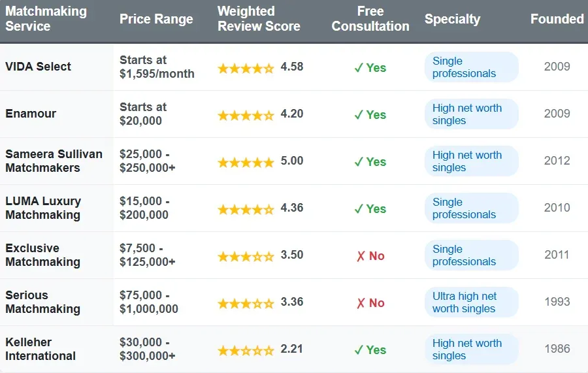Click LUMA Luxury Matchmaking's star rating

pos(246,209)
